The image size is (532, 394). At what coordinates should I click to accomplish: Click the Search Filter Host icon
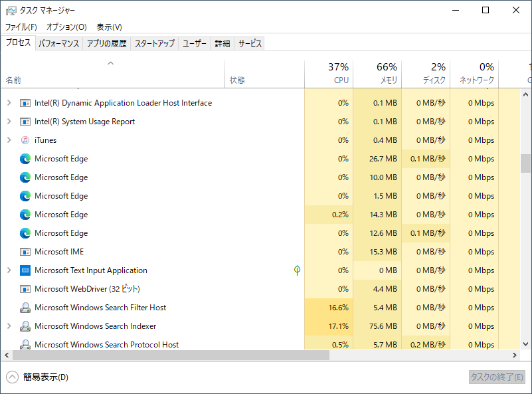25,308
